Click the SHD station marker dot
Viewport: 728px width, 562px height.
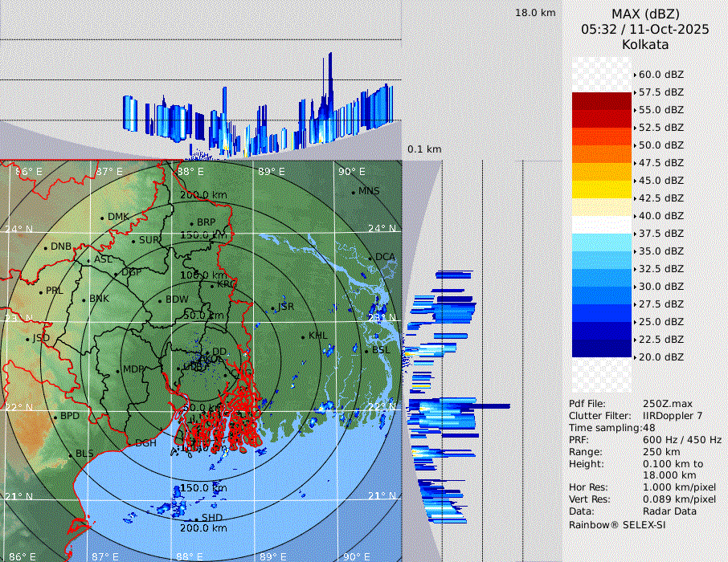(x=197, y=519)
